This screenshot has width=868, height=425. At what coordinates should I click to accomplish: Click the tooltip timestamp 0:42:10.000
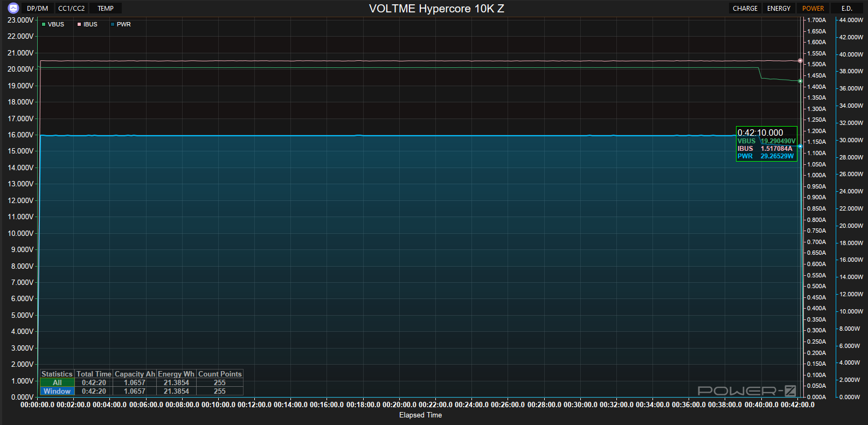(760, 133)
